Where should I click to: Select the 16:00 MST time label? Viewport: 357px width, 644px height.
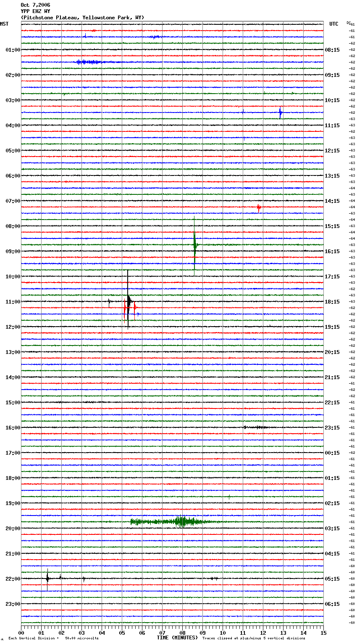13,428
